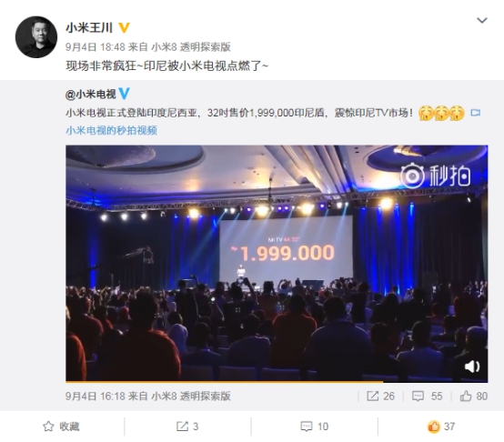Open the 小米电视的秒拍视频 link
The width and height of the screenshot is (504, 442).
click(111, 130)
